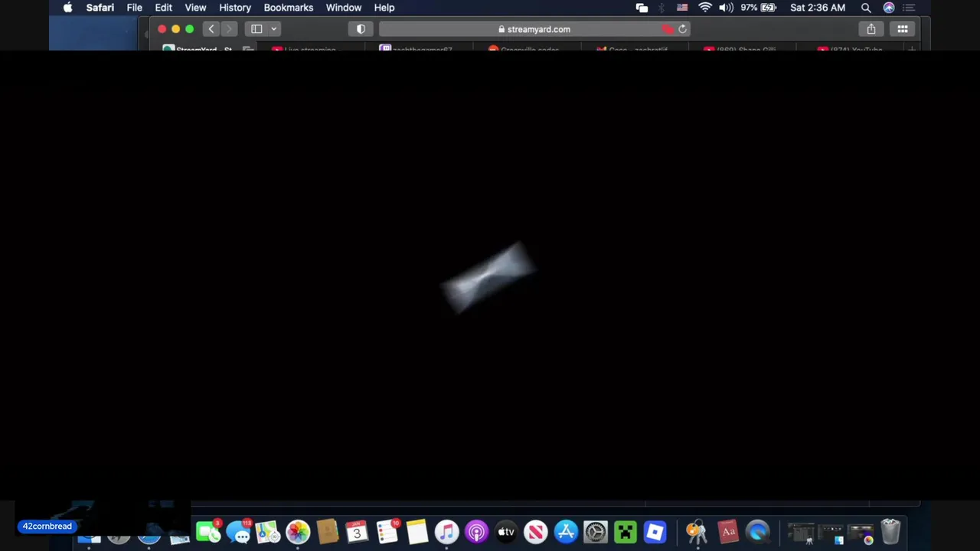The height and width of the screenshot is (551, 980).
Task: Go back with Safari's back arrow
Action: coord(211,29)
